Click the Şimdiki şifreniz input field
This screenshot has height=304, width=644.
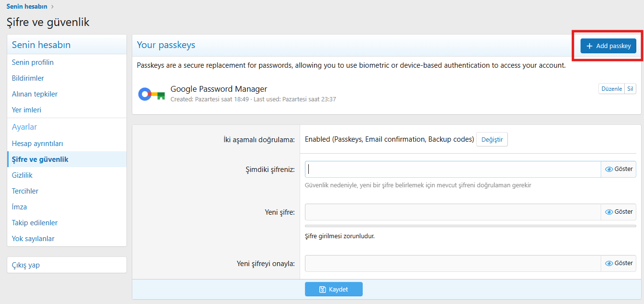pyautogui.click(x=452, y=169)
